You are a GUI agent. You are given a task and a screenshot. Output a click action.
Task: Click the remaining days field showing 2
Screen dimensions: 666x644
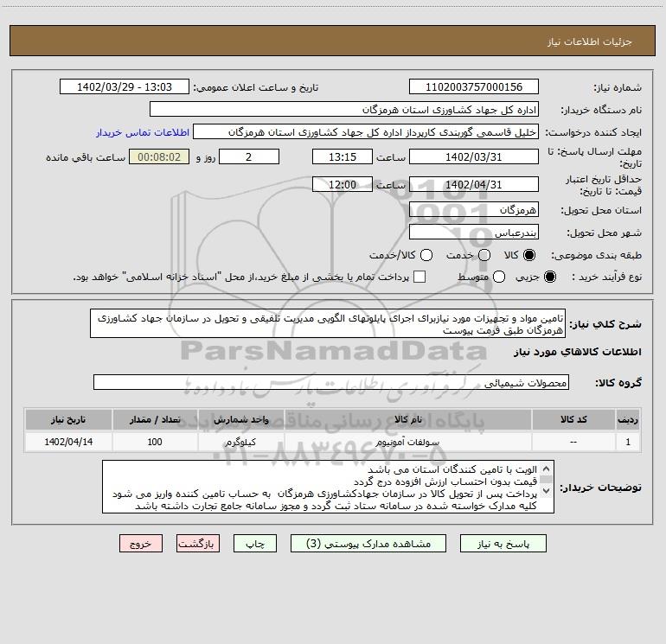click(x=249, y=156)
